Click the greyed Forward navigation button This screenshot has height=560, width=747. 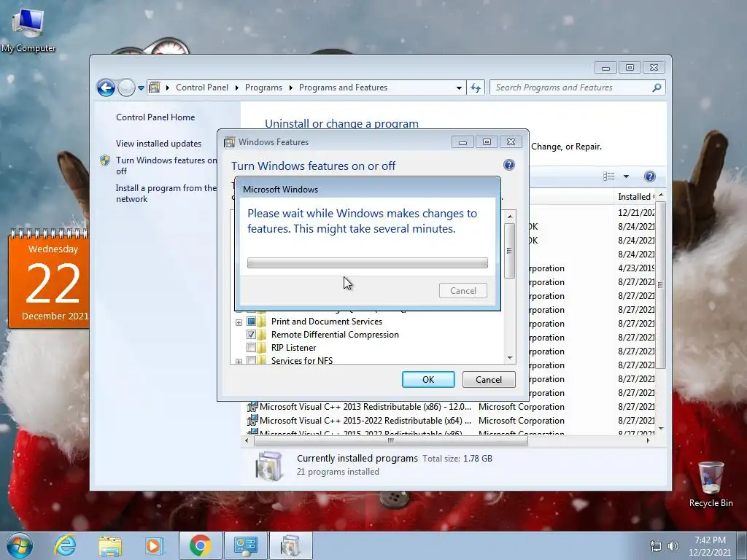pyautogui.click(x=126, y=87)
